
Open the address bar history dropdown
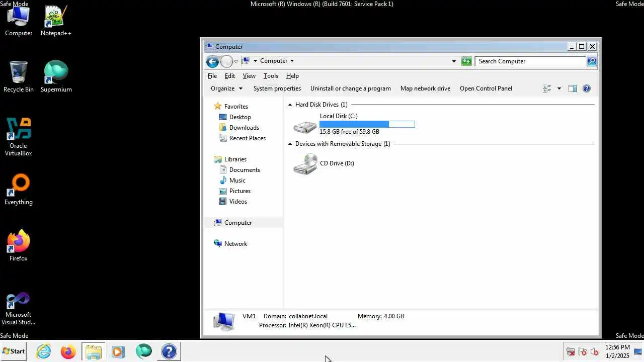pos(454,61)
